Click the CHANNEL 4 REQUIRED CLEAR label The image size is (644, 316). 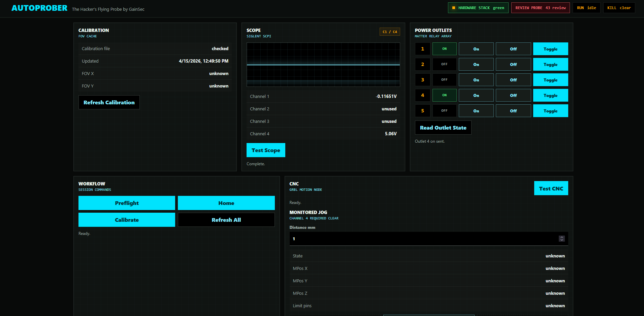point(314,218)
